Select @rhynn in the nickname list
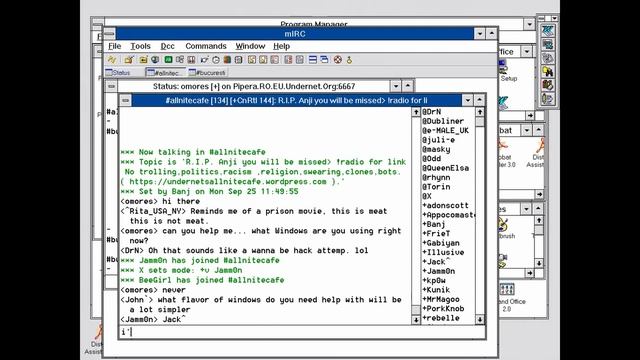Image resolution: width=640 pixels, height=360 pixels. (436, 178)
